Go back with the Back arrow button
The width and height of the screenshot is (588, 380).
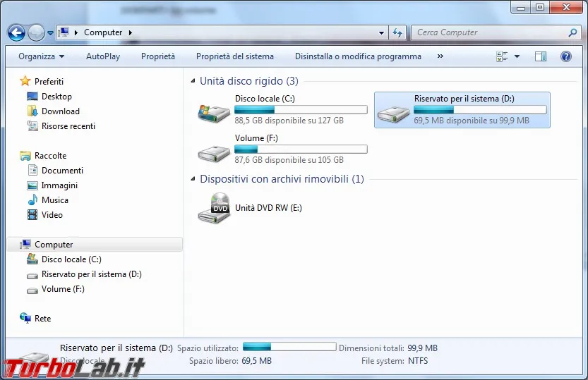(16, 33)
